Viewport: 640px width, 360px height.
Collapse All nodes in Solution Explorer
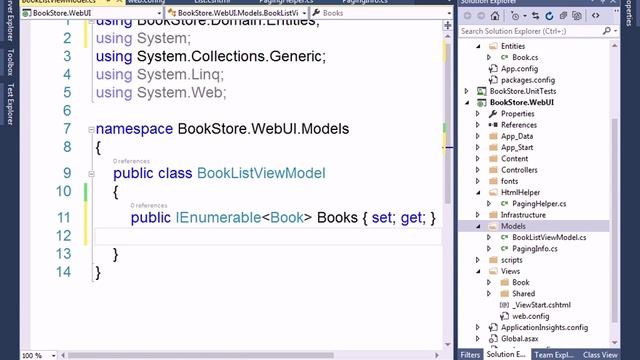coord(563,16)
